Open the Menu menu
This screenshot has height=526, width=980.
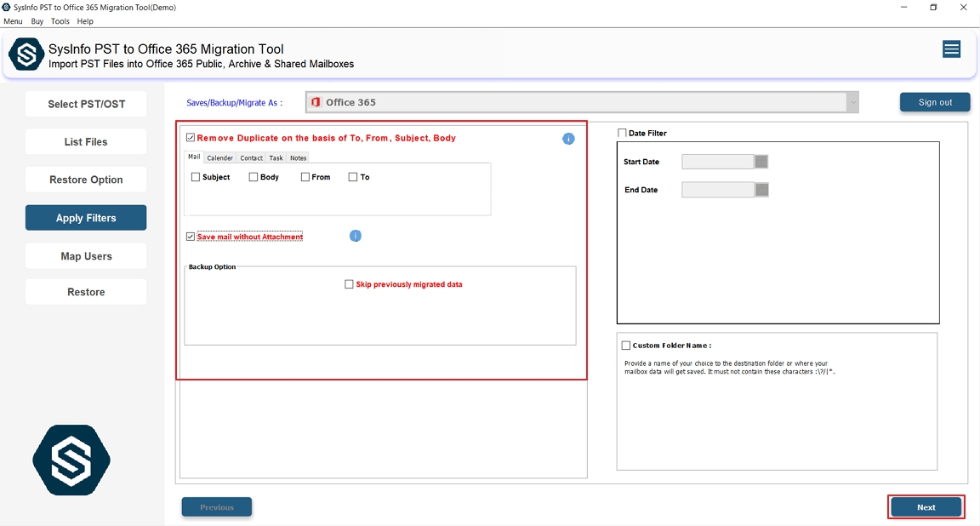click(x=13, y=21)
